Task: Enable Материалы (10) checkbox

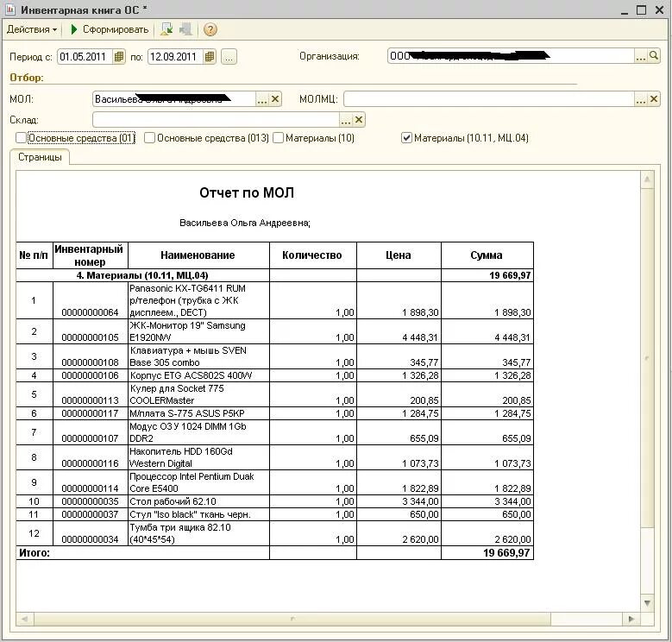Action: pyautogui.click(x=278, y=138)
